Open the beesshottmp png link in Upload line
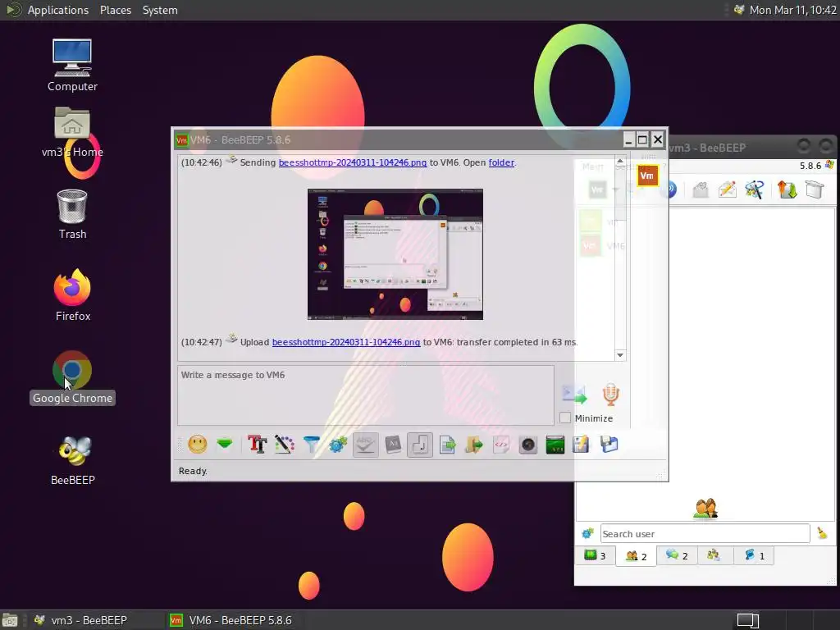Viewport: 840px width, 630px height. click(346, 342)
